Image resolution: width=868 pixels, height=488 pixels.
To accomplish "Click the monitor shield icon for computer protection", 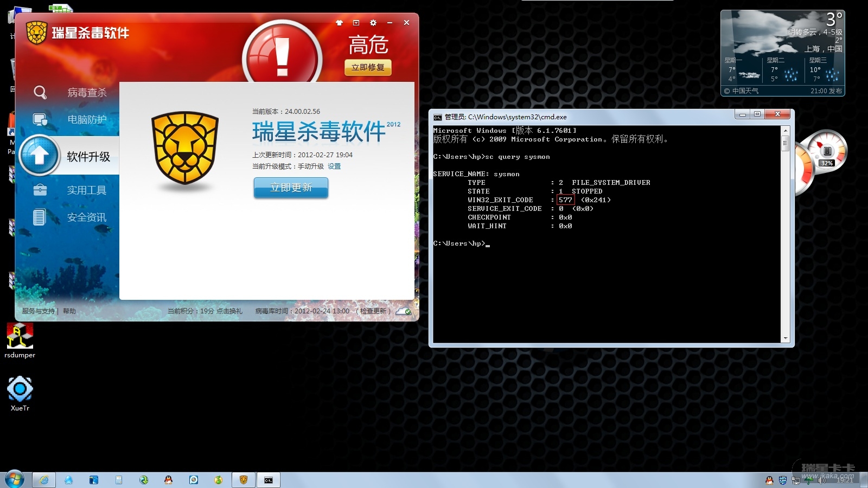I will point(40,119).
